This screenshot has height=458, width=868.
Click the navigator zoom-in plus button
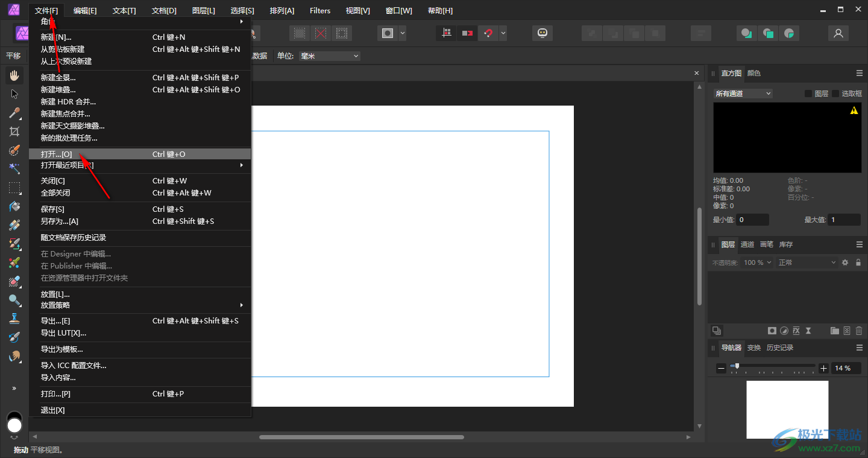pos(824,368)
